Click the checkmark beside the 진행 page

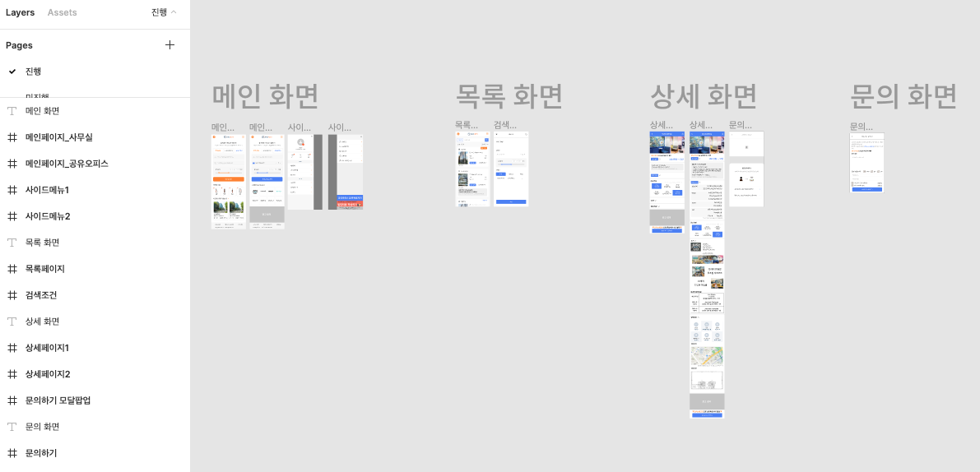coord(12,72)
